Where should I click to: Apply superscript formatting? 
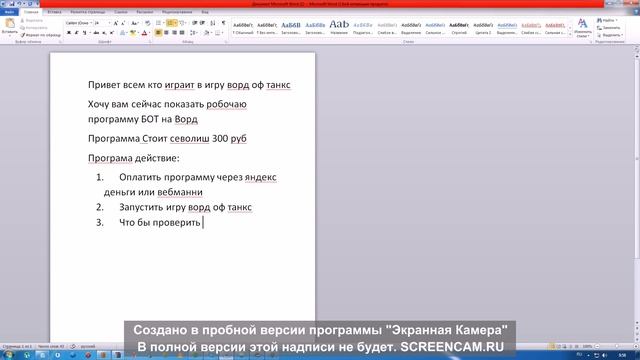(x=112, y=33)
